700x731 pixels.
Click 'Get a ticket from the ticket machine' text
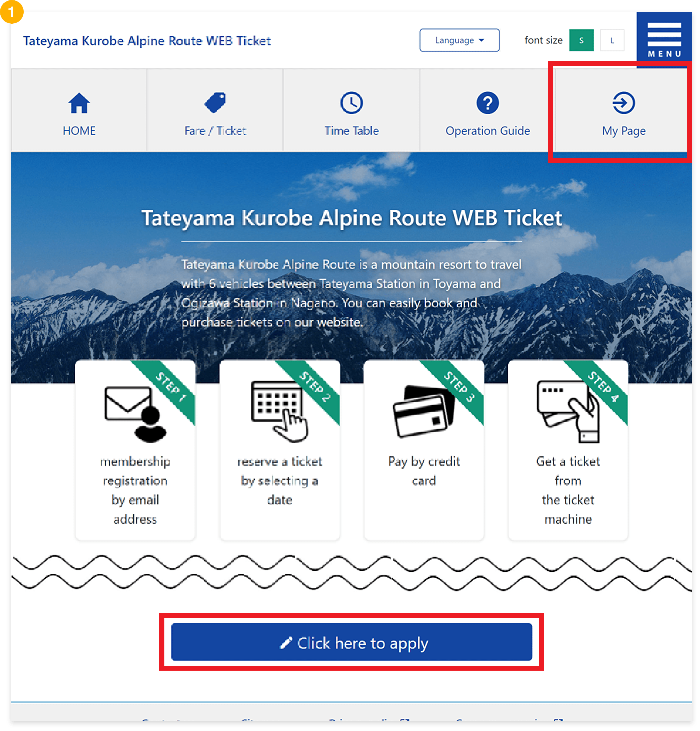click(x=567, y=490)
